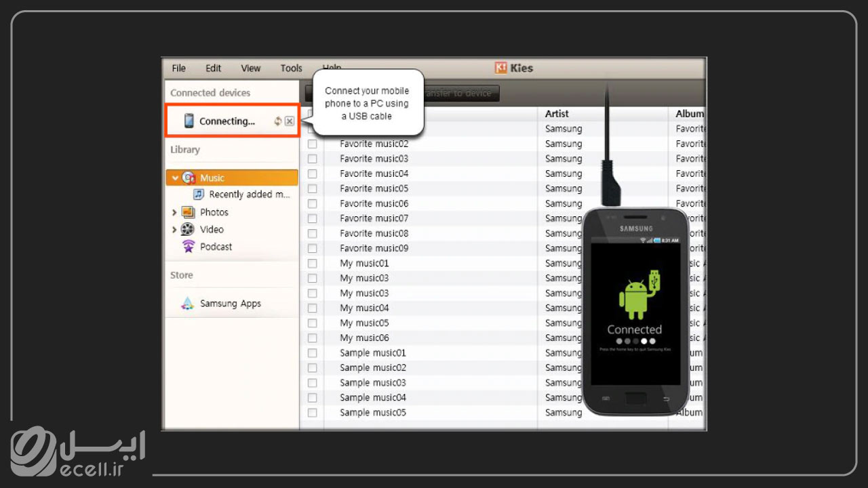Open Photos in the Library

coord(214,212)
